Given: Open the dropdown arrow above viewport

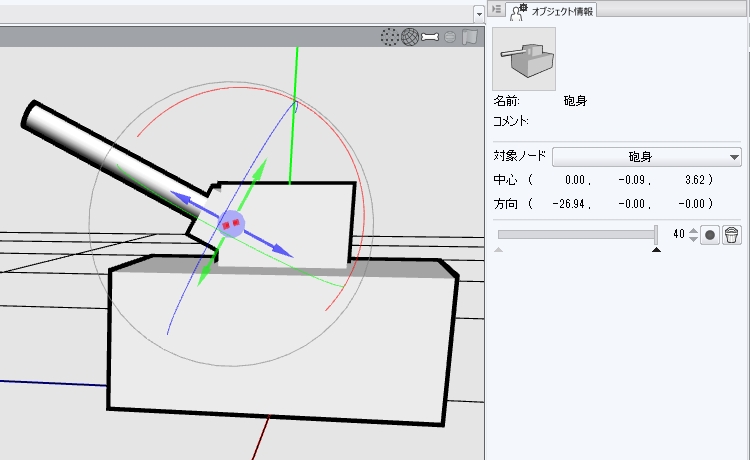Looking at the screenshot, I should [479, 14].
